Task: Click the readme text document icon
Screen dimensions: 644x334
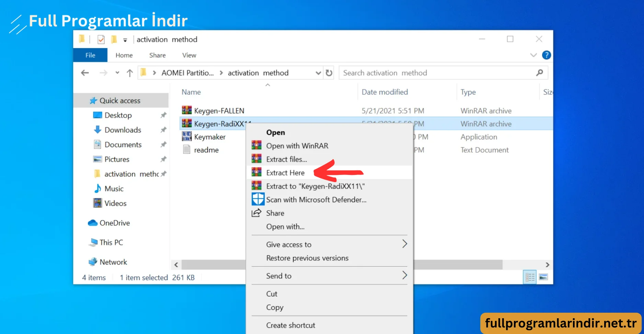Action: coord(187,149)
